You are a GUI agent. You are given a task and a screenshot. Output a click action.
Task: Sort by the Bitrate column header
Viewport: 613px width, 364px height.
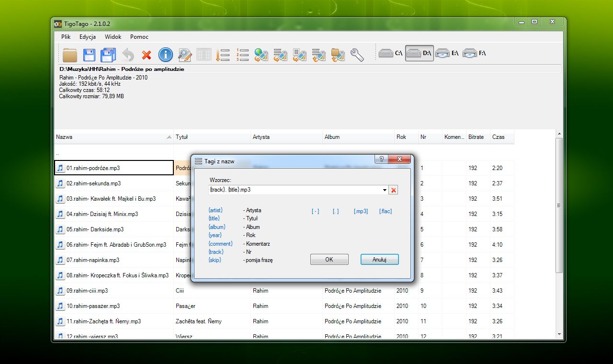pos(478,137)
